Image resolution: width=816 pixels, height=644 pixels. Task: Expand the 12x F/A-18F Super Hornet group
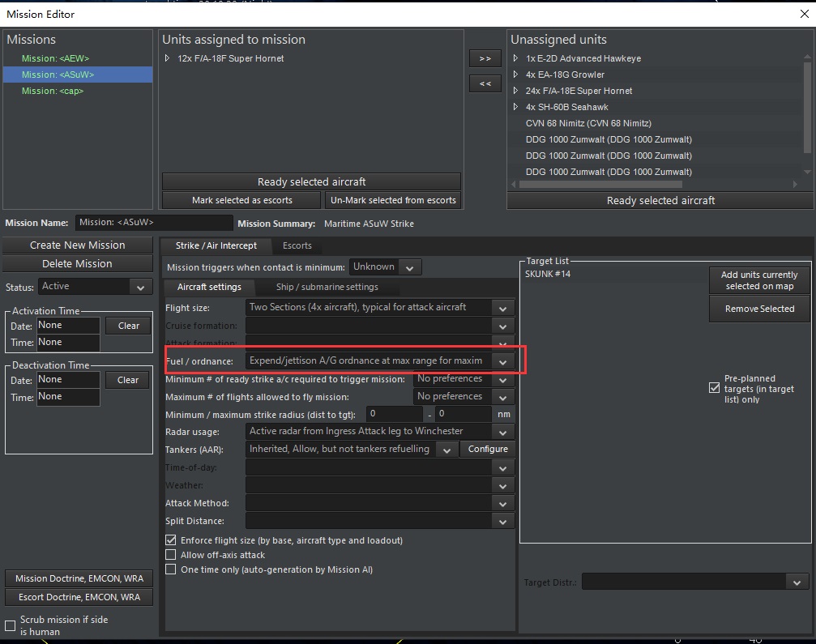(x=167, y=58)
